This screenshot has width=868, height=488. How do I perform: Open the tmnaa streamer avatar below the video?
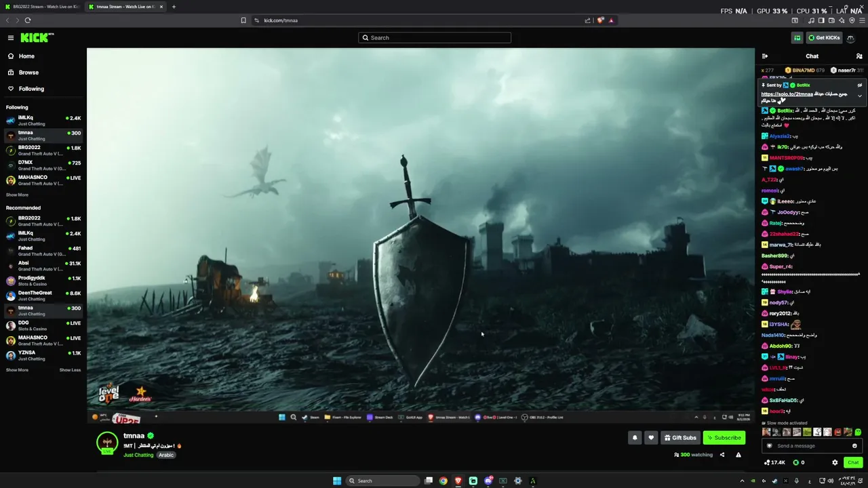(107, 442)
